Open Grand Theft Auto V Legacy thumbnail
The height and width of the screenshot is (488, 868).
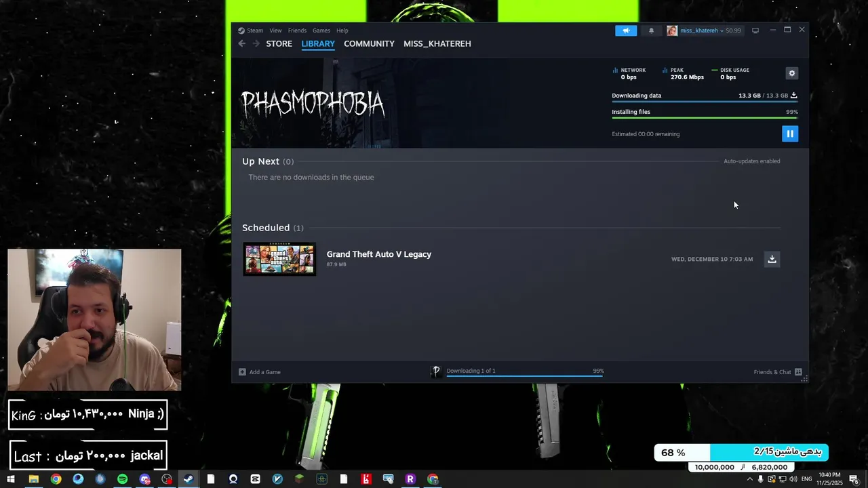click(279, 259)
